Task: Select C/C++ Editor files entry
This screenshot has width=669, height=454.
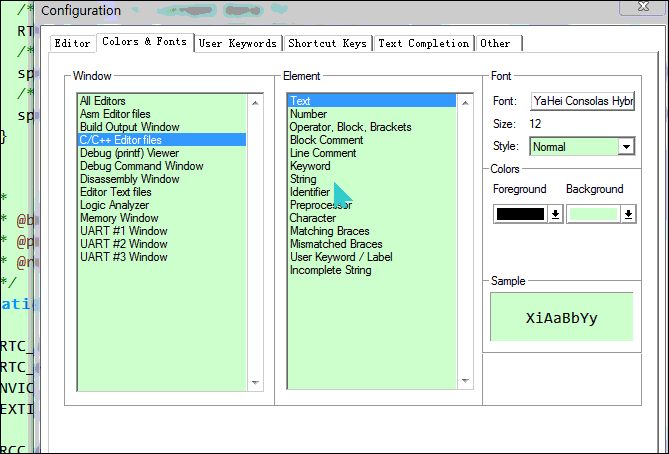Action: click(162, 140)
